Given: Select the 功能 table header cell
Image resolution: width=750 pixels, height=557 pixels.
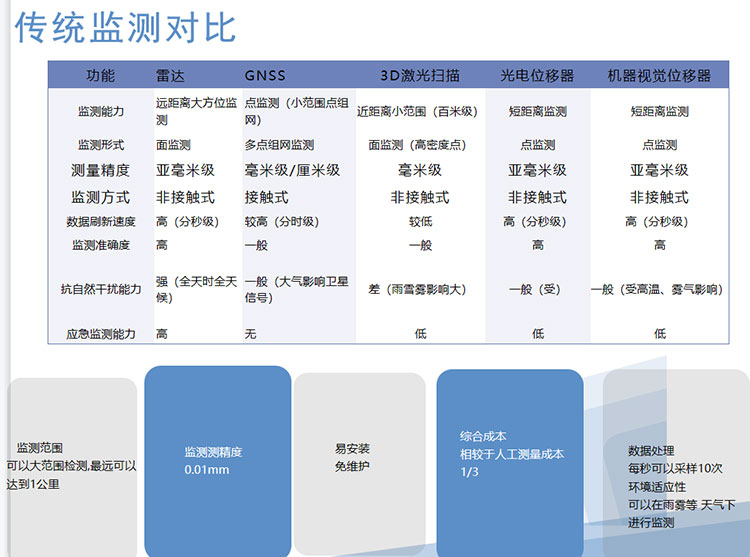Looking at the screenshot, I should [100, 76].
